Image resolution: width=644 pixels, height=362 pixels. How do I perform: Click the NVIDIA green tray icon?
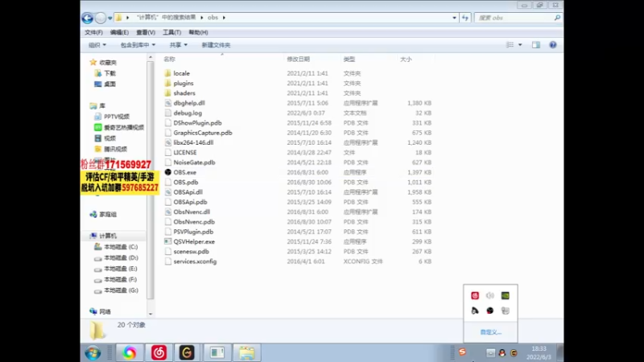(506, 295)
